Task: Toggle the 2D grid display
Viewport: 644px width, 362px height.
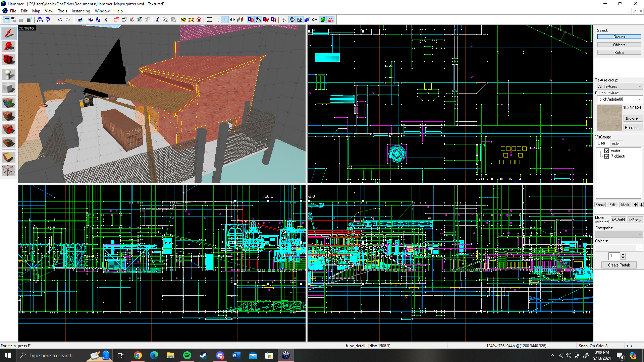Action: [x=6, y=20]
